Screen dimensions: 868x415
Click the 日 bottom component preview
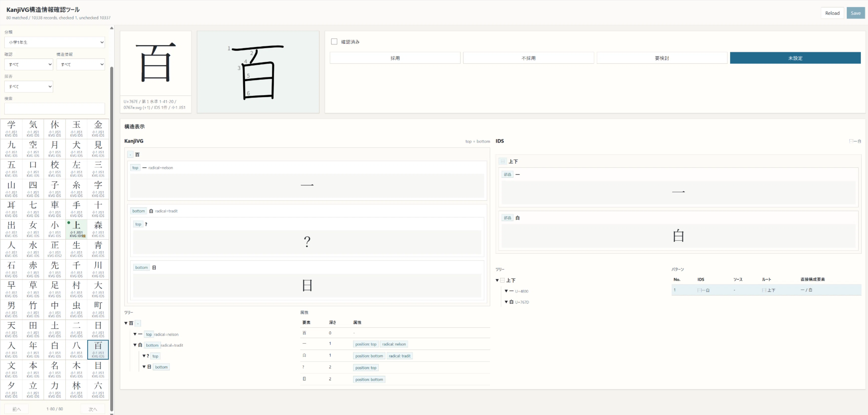coord(307,285)
